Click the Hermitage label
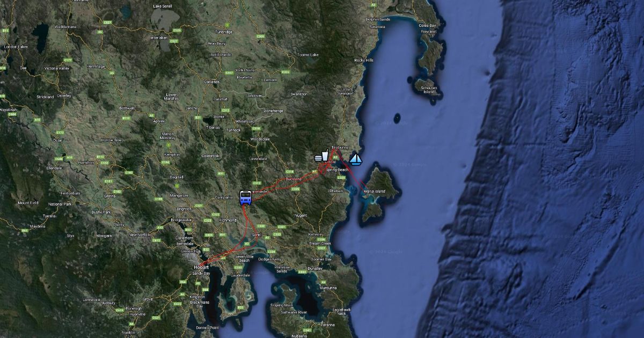The width and height of the screenshot is (644, 338). 96,66
